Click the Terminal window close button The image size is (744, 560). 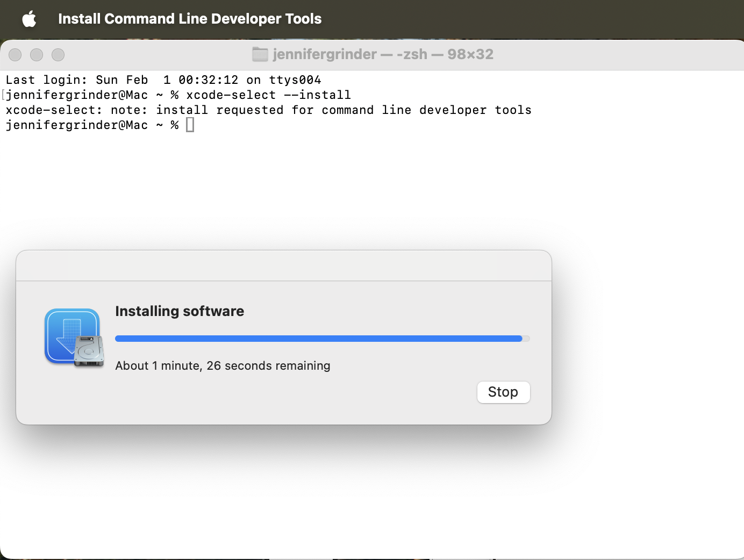[16, 55]
